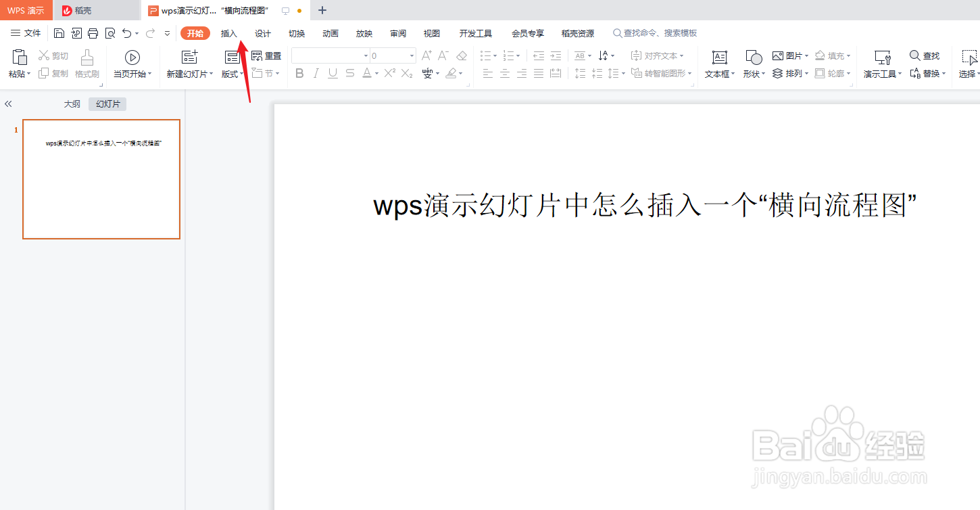The width and height of the screenshot is (980, 510).
Task: Click the justify alignment icon
Action: tap(539, 73)
